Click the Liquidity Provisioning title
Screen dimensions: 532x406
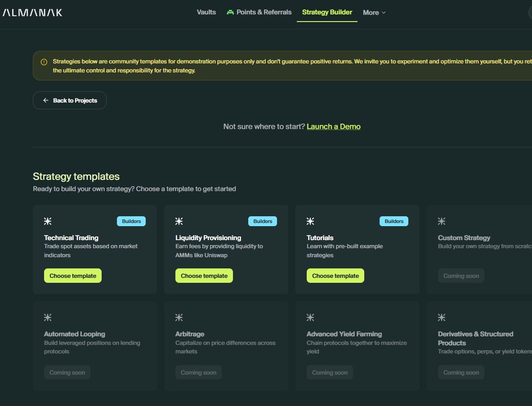(x=208, y=238)
